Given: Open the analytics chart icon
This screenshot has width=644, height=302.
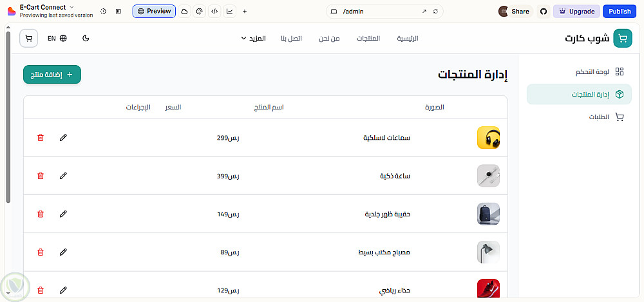Looking at the screenshot, I should (x=230, y=11).
